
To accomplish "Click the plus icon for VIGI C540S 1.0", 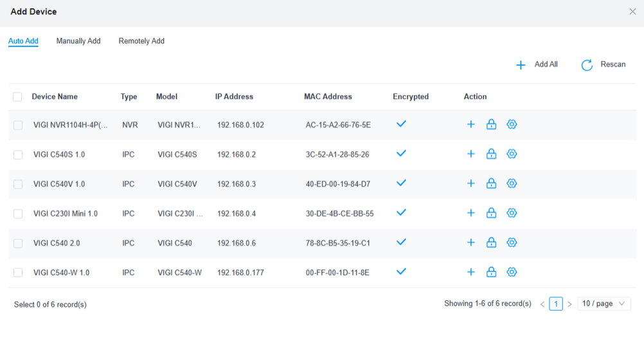I will [x=470, y=154].
